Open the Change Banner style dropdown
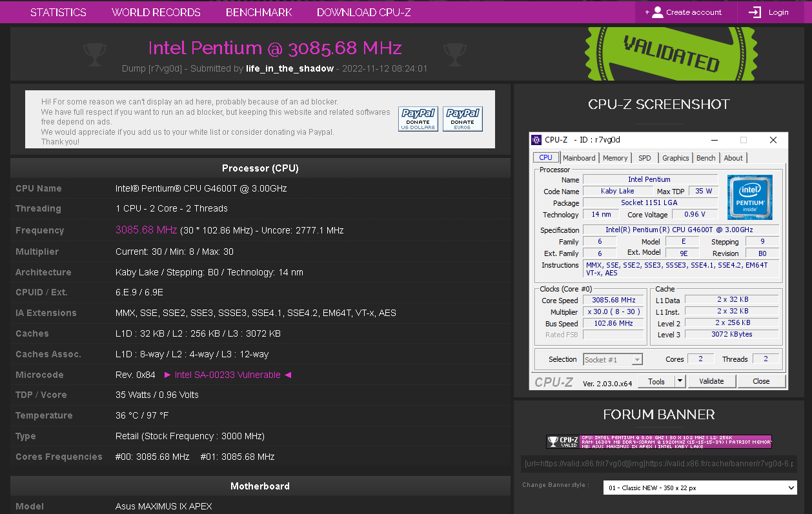The width and height of the screenshot is (812, 514). (700, 488)
